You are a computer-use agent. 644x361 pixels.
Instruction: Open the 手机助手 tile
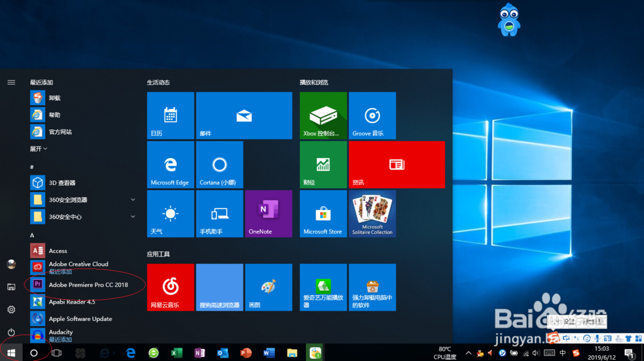click(x=220, y=213)
